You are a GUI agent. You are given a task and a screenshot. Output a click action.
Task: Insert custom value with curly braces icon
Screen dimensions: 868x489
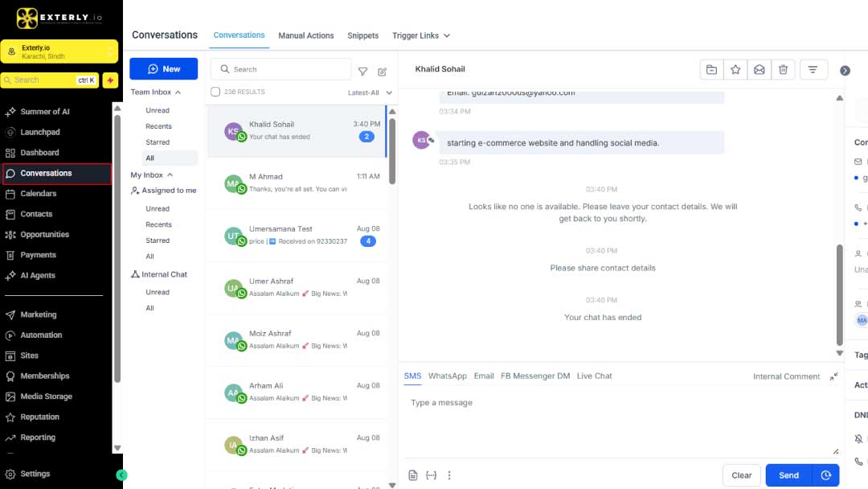click(x=431, y=475)
